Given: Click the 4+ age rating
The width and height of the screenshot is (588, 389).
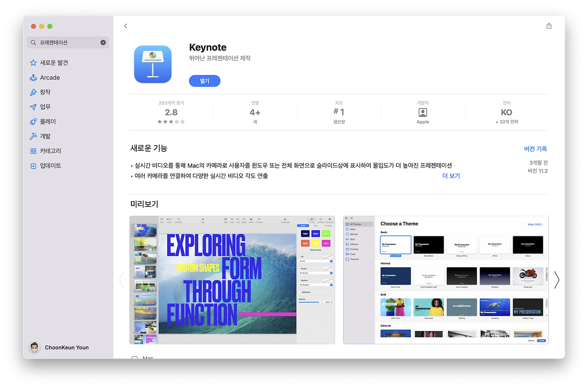Looking at the screenshot, I should (x=255, y=113).
